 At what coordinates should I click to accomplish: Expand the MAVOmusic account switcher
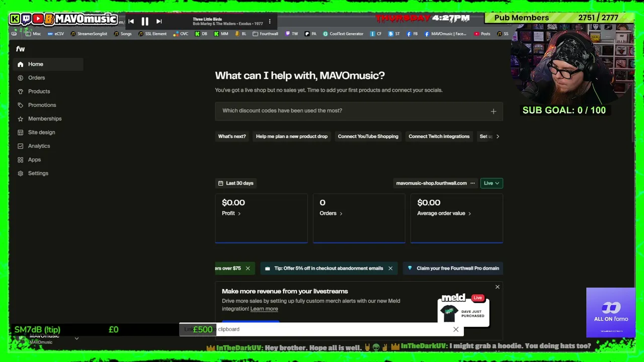pyautogui.click(x=76, y=338)
